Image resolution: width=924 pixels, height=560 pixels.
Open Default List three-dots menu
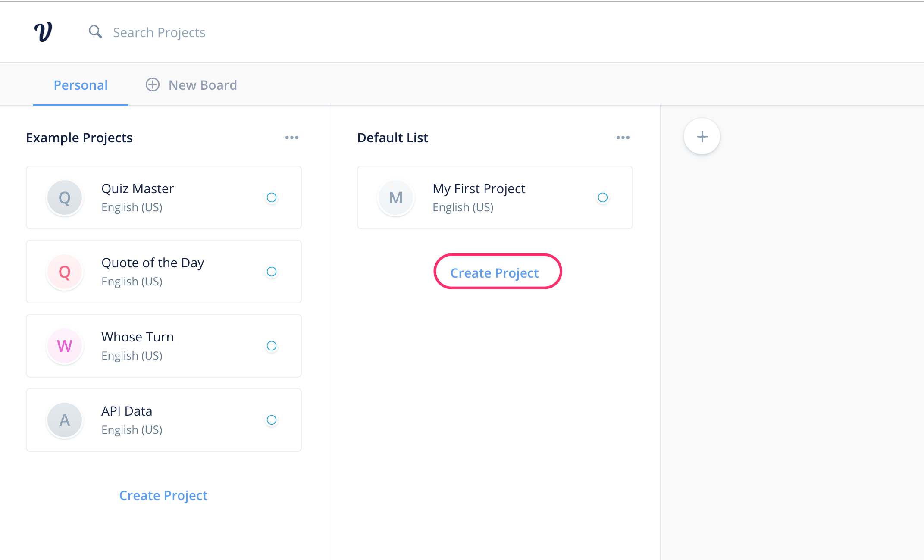[623, 138]
